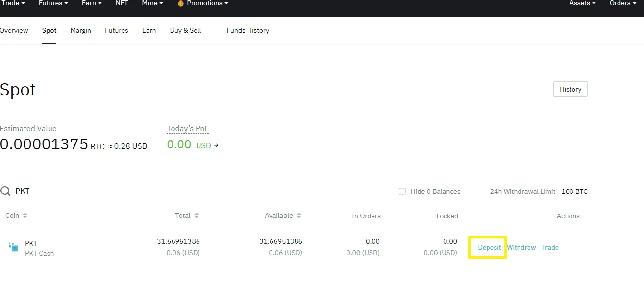The width and height of the screenshot is (644, 285).
Task: Go to NFT in top navigation
Action: point(122,3)
